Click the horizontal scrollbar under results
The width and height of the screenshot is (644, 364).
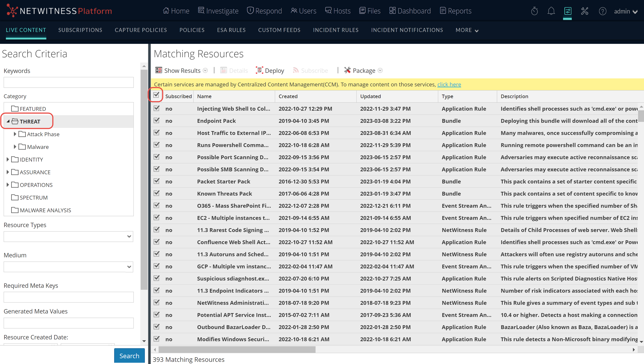(x=237, y=350)
